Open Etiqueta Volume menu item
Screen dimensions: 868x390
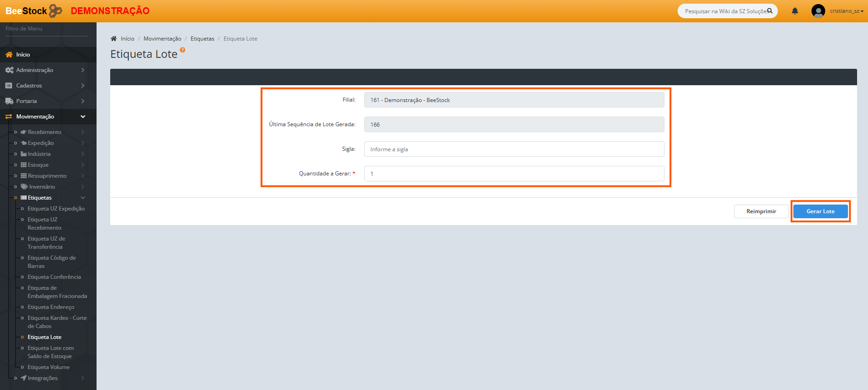[x=48, y=367]
